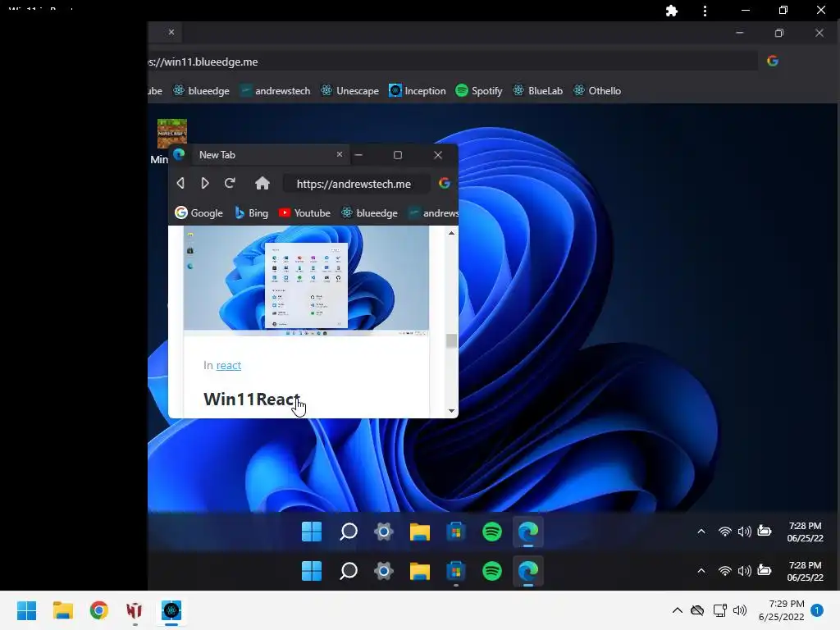Click Google icon beside win11.blueedge.me address
This screenshot has height=630, width=840.
coord(773,61)
